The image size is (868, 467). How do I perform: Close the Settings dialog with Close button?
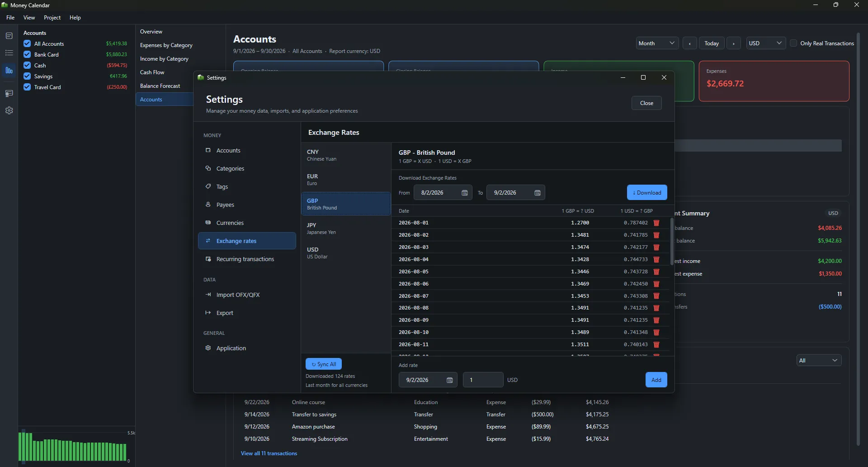646,103
